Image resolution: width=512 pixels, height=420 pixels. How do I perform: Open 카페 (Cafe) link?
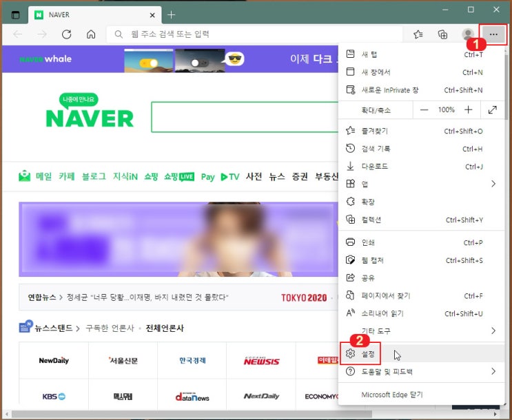pos(67,176)
